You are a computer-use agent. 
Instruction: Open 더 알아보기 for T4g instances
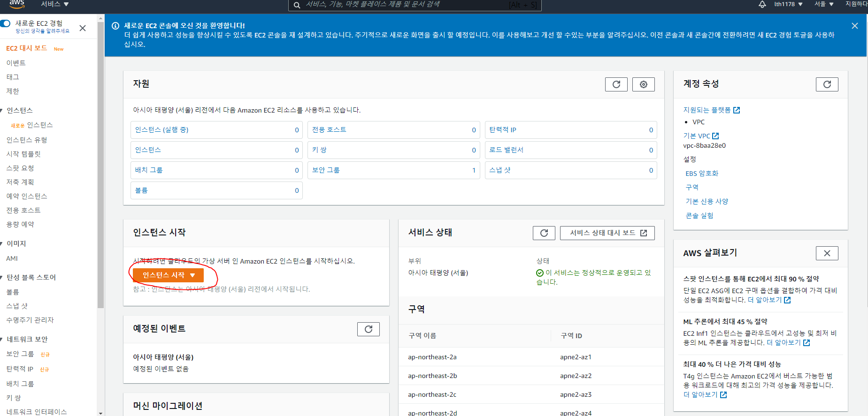[x=705, y=395]
